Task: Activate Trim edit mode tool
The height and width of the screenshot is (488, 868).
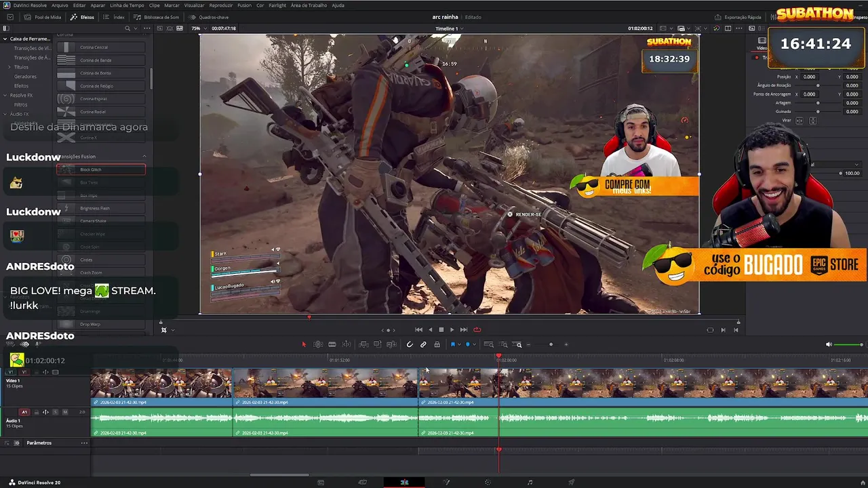Action: [318, 344]
